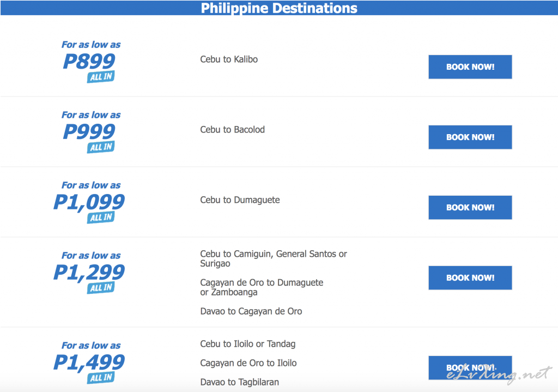Click the Cagayan de Oro to Iloilo route
This screenshot has height=392, width=558.
pos(248,363)
